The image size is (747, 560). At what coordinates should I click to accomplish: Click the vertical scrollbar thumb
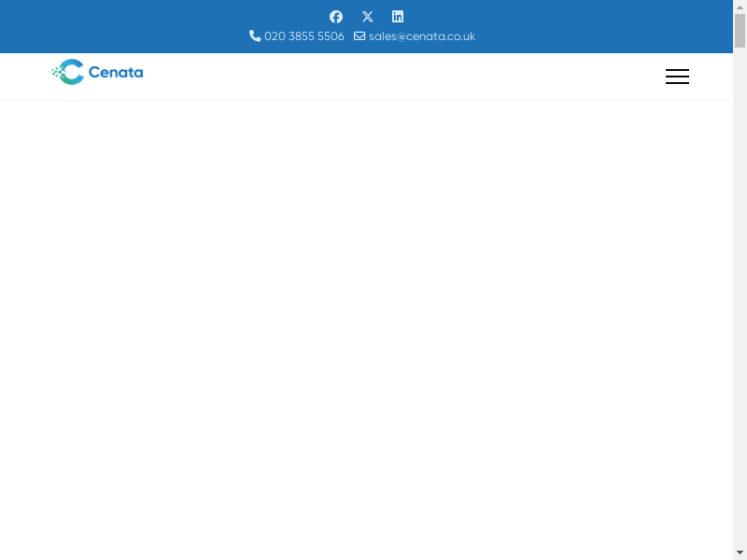pos(740,30)
